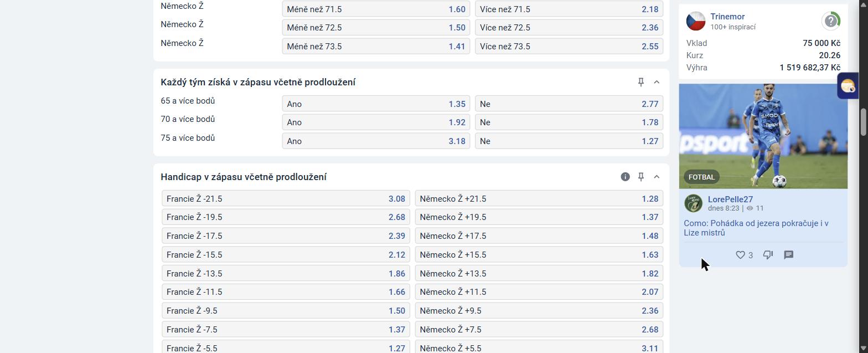Viewport: 868px width, 353px height.
Task: Open the Trinemor profile link
Action: pos(727,17)
